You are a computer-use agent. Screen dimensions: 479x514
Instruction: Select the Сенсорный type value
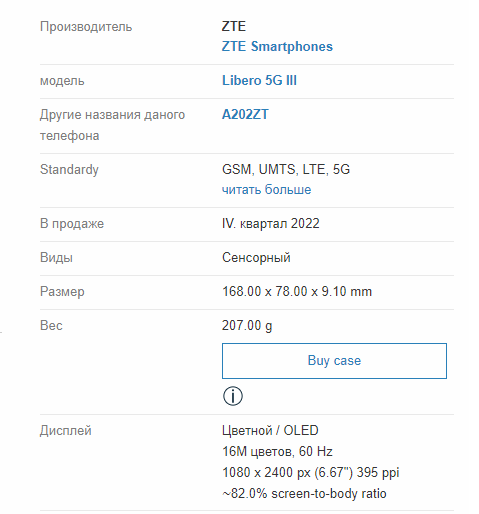click(x=256, y=258)
